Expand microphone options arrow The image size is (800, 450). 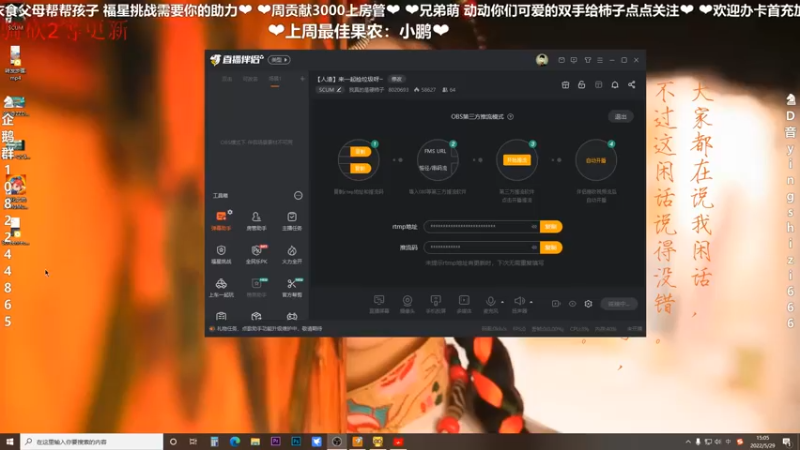pyautogui.click(x=503, y=302)
